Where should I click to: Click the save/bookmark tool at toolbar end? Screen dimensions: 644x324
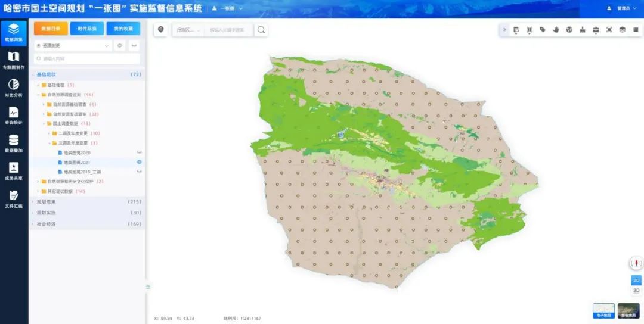(x=636, y=30)
